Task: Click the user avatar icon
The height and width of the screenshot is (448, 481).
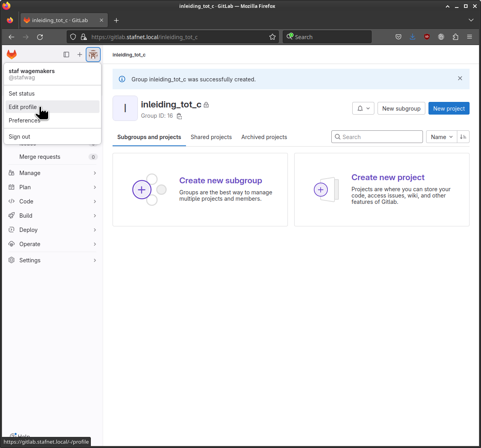Action: click(x=93, y=55)
